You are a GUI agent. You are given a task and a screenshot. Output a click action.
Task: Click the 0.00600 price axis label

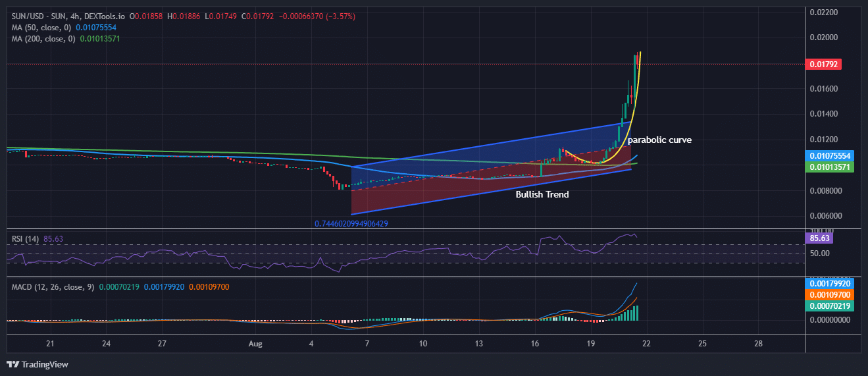823,216
